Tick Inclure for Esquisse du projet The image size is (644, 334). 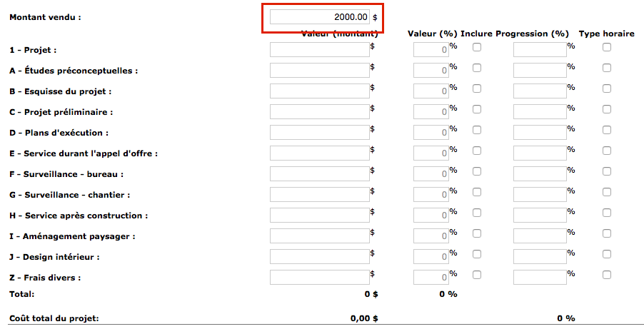477,88
